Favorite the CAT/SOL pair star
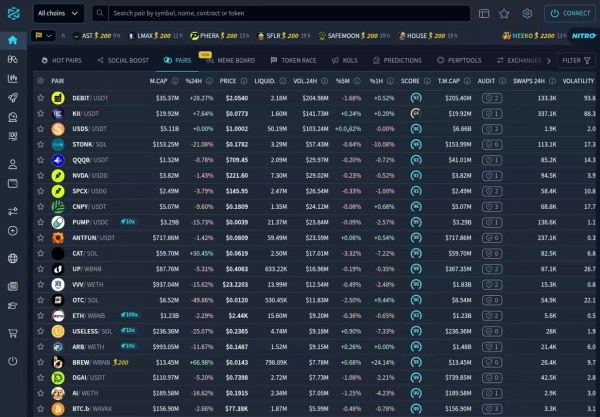The width and height of the screenshot is (600, 417). pyautogui.click(x=41, y=253)
